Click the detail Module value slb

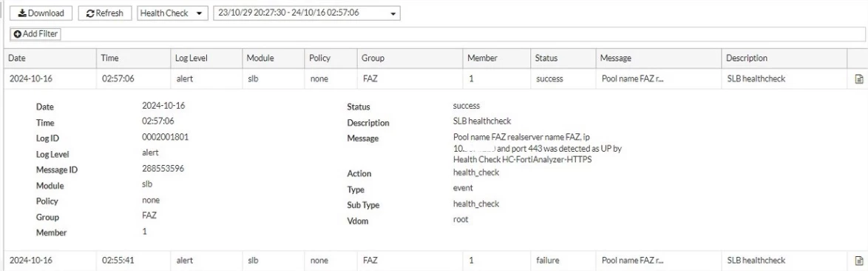pos(147,184)
